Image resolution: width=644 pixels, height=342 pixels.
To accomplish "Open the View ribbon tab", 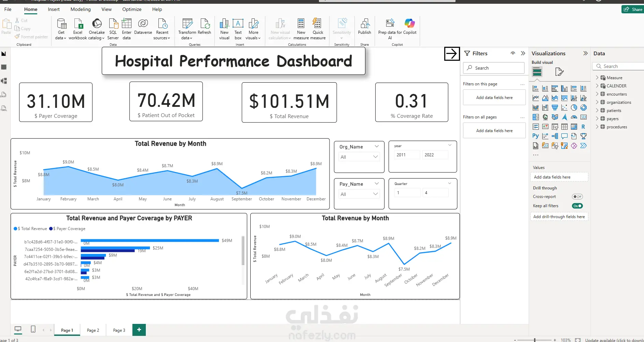I will (x=107, y=9).
